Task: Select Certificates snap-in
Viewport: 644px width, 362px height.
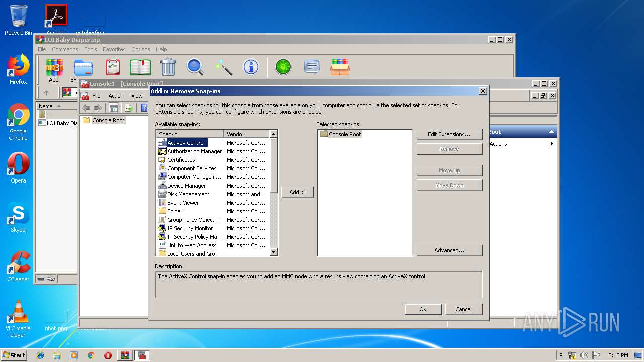Action: click(213, 160)
